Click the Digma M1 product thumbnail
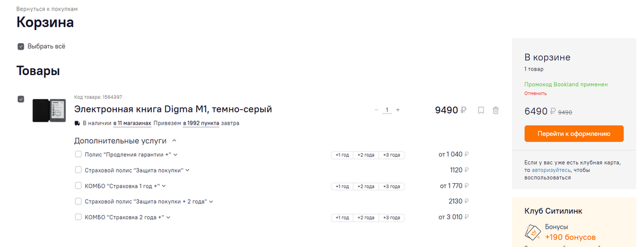The height and width of the screenshot is (247, 644). click(x=49, y=110)
